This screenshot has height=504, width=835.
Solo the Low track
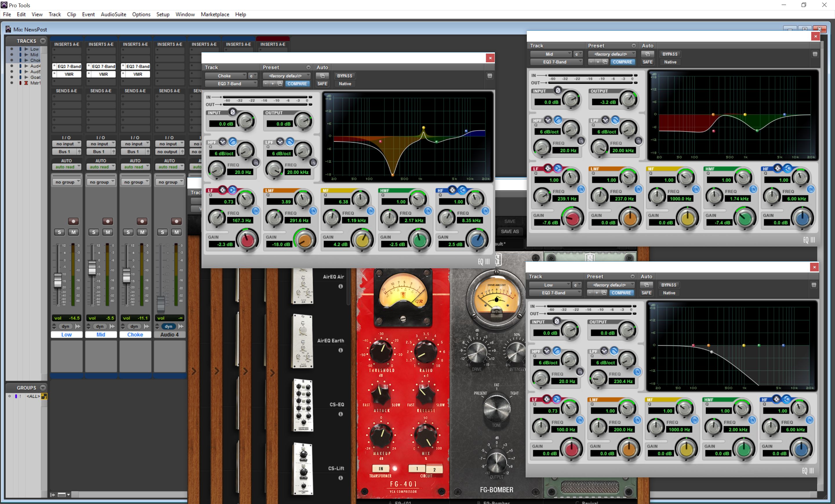[60, 232]
